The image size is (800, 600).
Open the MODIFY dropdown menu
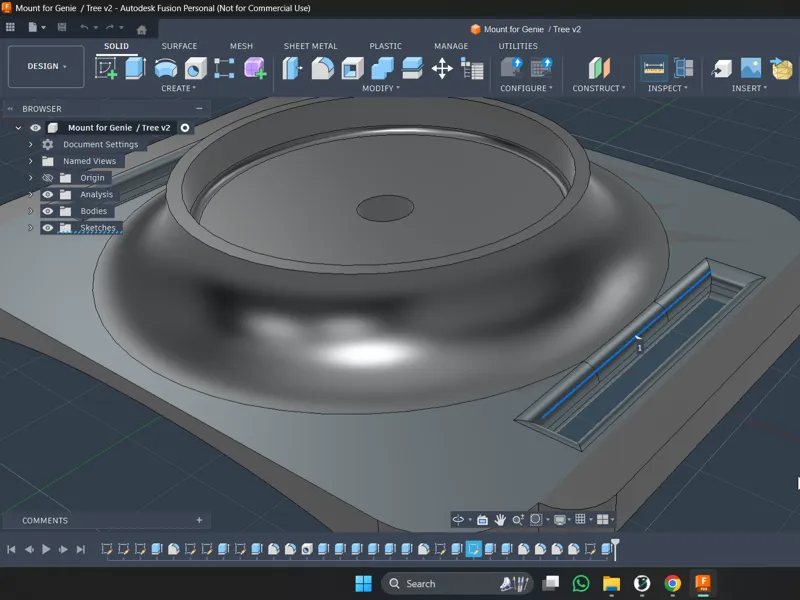[381, 88]
